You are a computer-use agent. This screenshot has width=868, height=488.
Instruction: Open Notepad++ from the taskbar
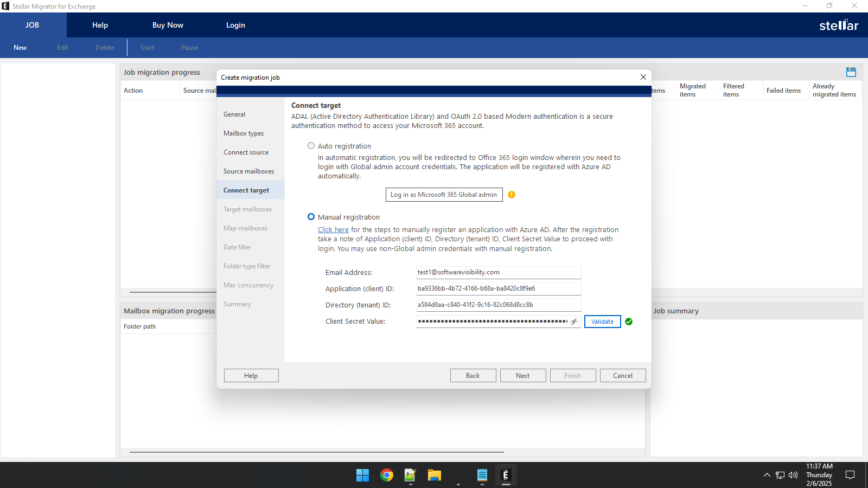(410, 476)
